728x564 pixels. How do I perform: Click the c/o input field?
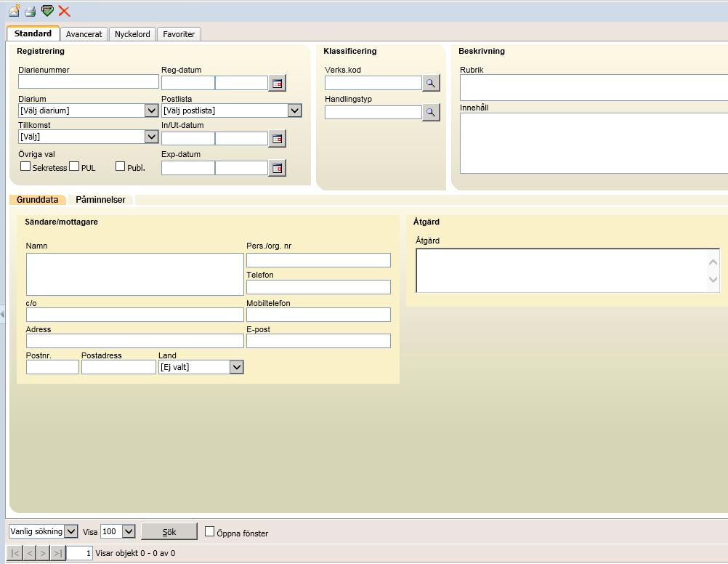coord(135,315)
